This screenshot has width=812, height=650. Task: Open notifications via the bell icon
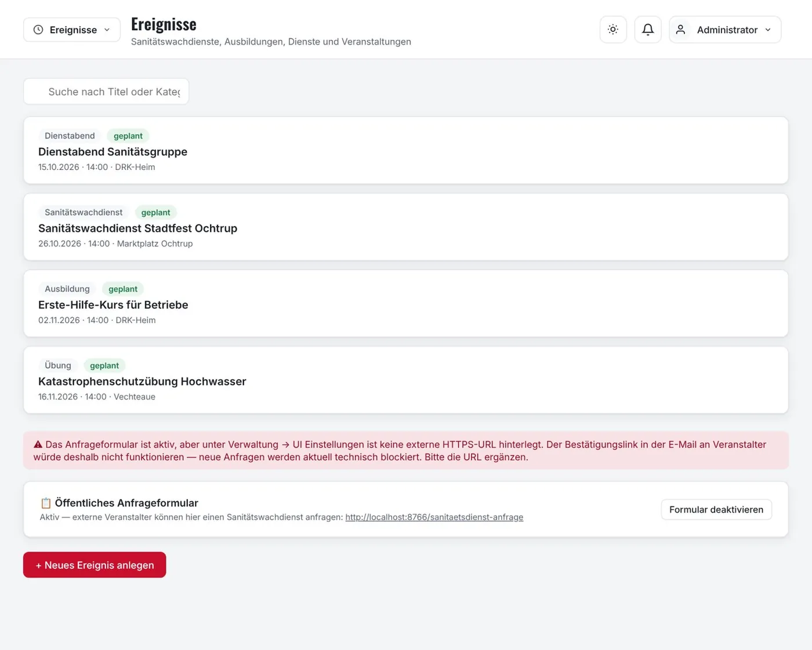tap(648, 30)
